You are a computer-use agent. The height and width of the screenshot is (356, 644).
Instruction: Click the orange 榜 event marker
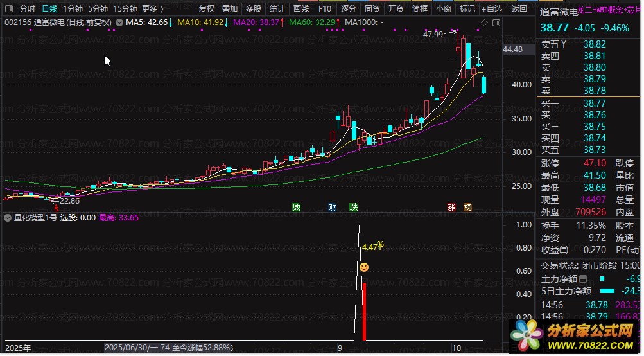click(x=468, y=208)
